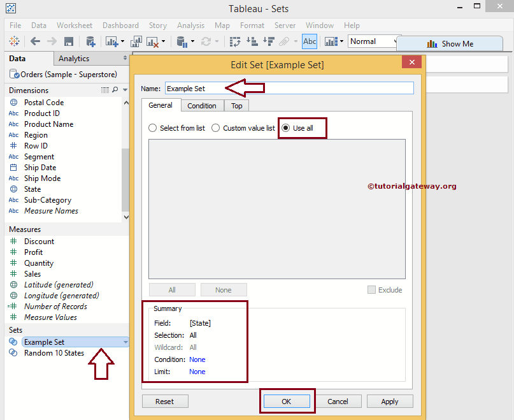Viewport: 514px width, 420px height.
Task: Open the Analysis menu
Action: coord(190,25)
